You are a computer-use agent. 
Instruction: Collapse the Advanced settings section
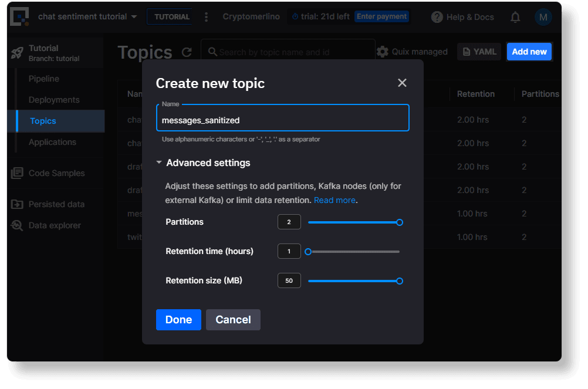tap(158, 163)
